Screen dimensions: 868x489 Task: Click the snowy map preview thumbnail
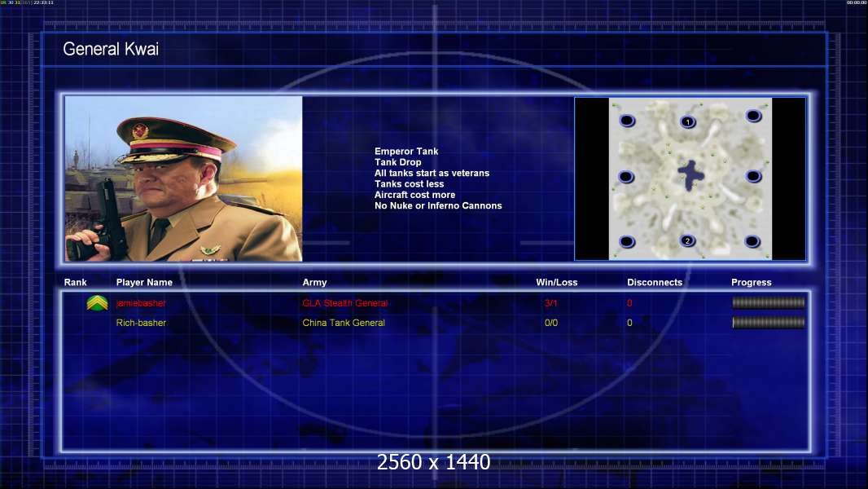pyautogui.click(x=690, y=178)
